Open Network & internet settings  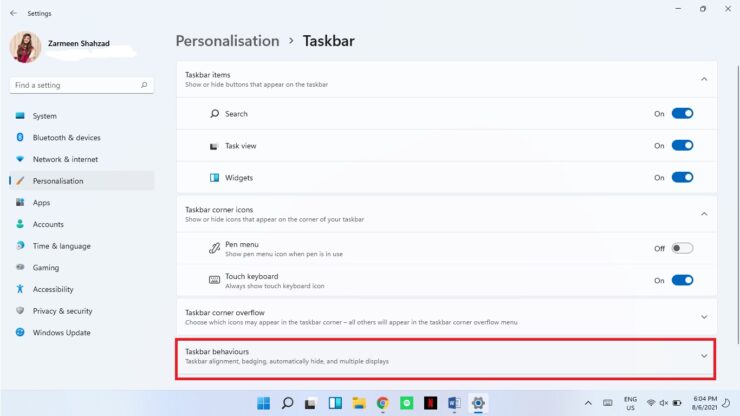[65, 159]
